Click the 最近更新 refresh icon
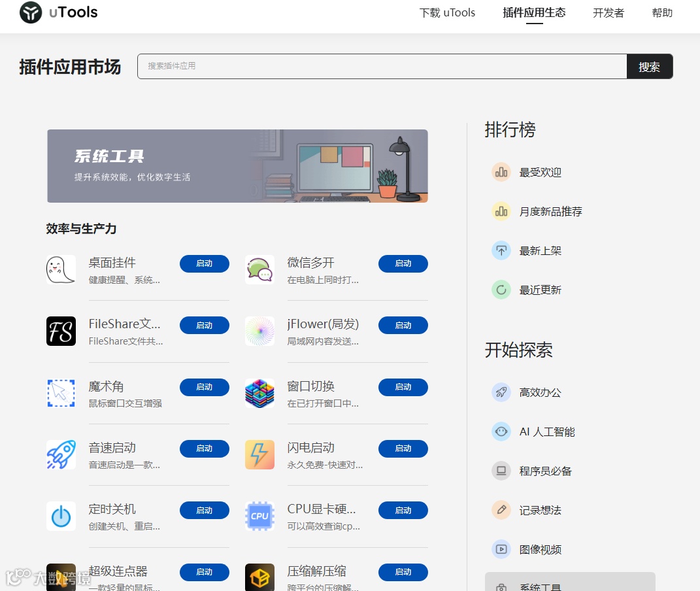The width and height of the screenshot is (700, 591). pos(501,290)
